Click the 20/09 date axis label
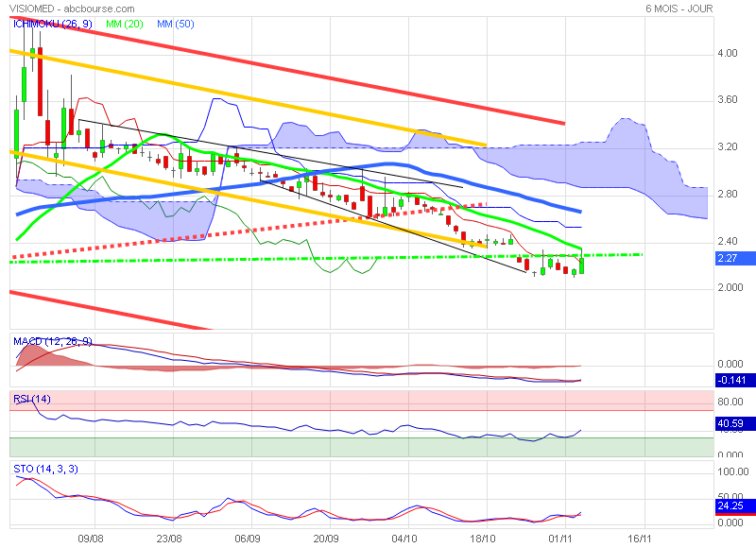Viewport: 756px width, 548px height. pos(326,539)
